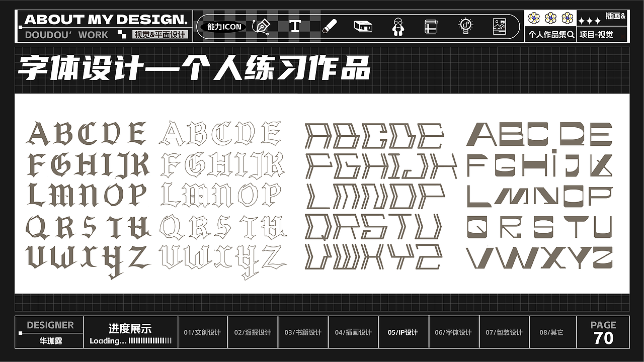
Task: Open the poster picture icon
Action: coord(500,26)
